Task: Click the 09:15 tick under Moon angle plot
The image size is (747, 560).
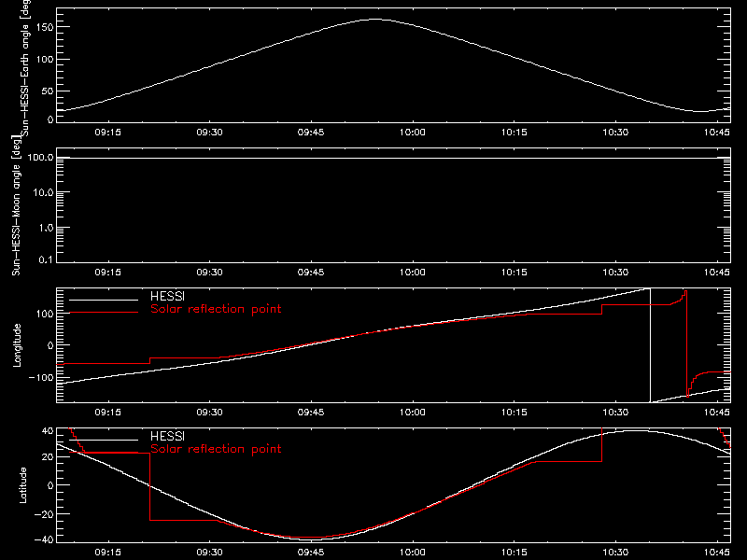Action: 107,272
